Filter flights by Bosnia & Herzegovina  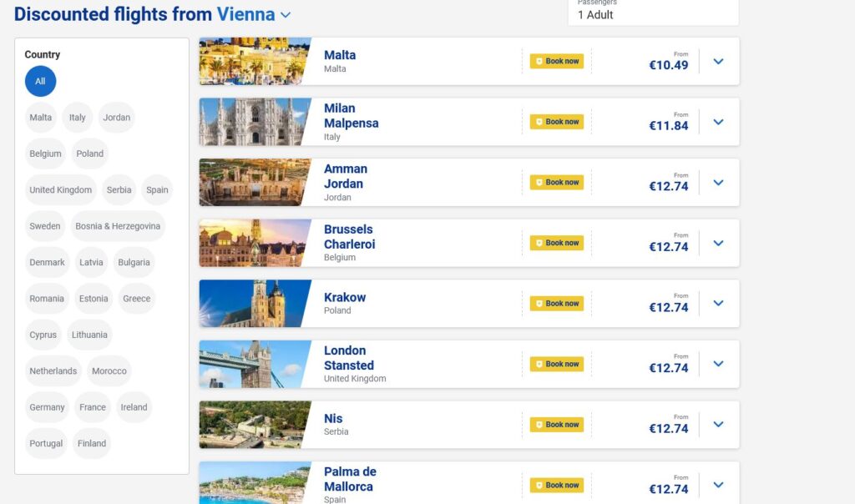(117, 226)
